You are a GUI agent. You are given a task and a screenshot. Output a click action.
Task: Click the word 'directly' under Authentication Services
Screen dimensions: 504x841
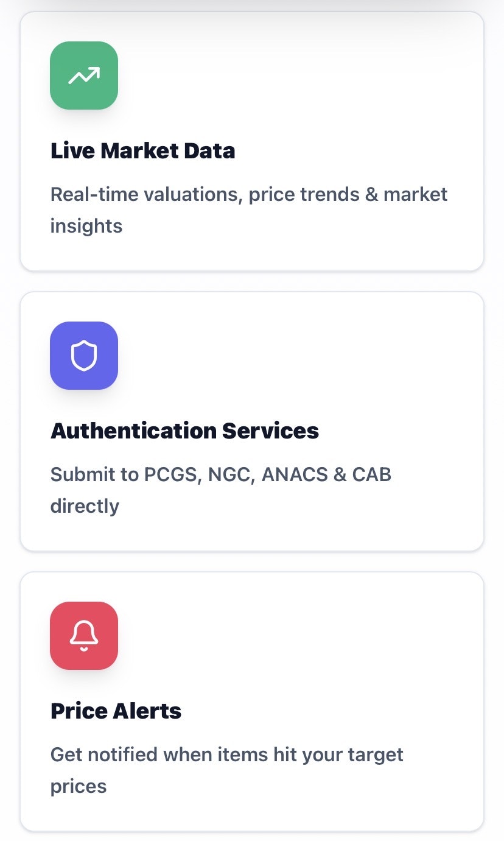tap(85, 506)
